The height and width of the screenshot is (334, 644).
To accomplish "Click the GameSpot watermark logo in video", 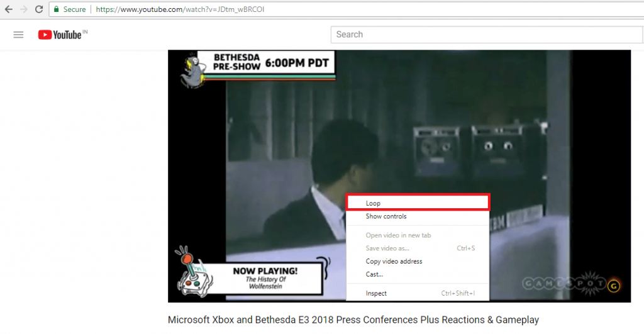I will [x=572, y=284].
